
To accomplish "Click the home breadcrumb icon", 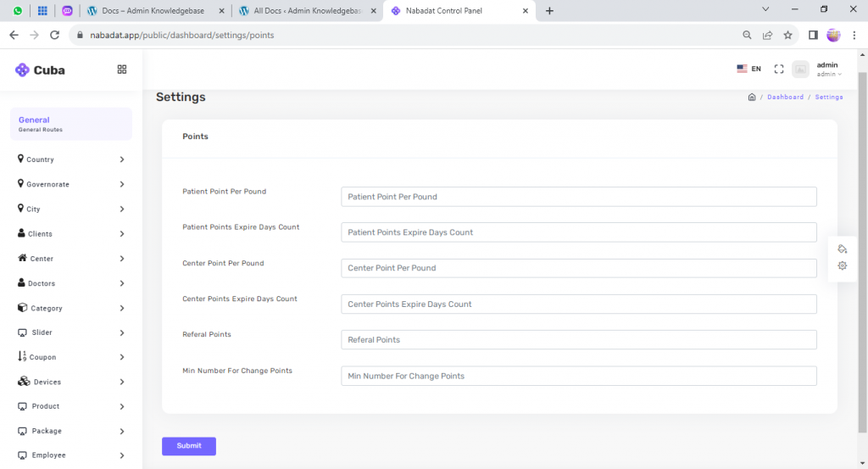I will coord(751,98).
